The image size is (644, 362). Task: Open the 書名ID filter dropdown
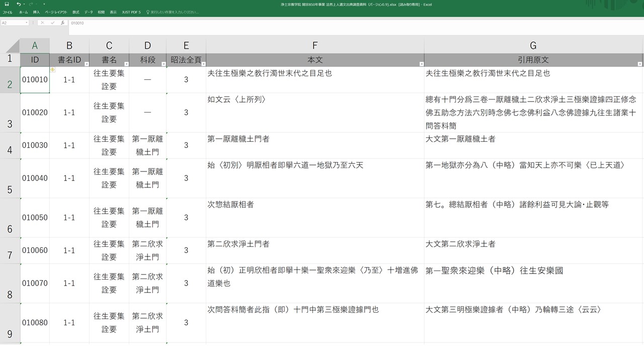point(87,64)
